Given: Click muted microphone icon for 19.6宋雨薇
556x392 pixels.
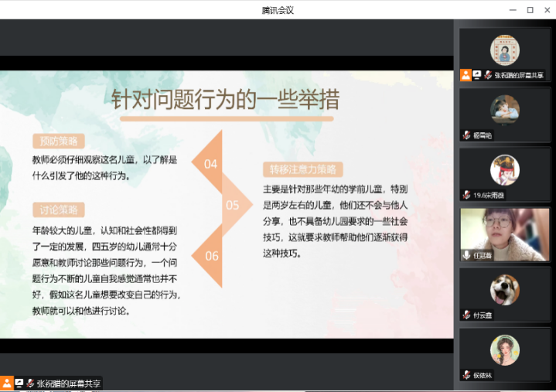Looking at the screenshot, I should (x=466, y=195).
